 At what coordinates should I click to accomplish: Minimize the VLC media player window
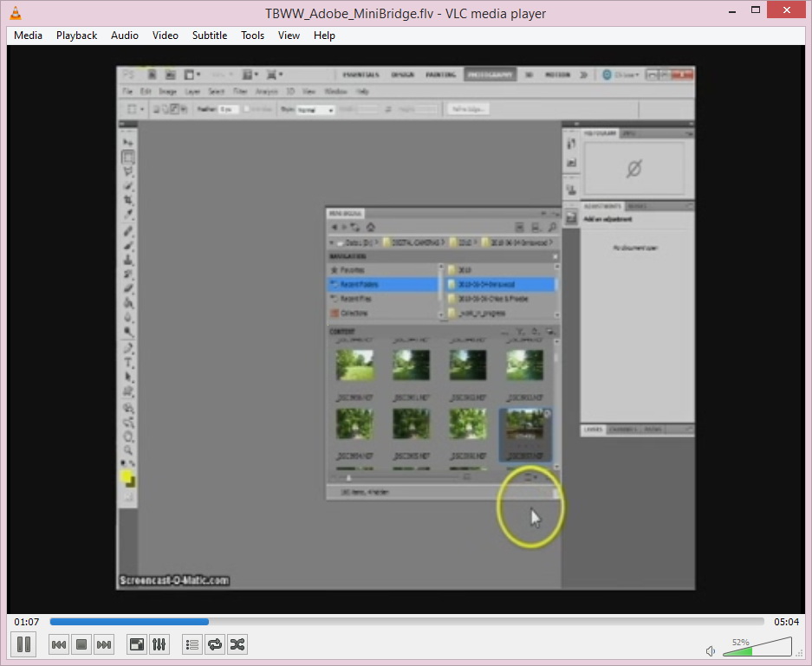tap(732, 11)
